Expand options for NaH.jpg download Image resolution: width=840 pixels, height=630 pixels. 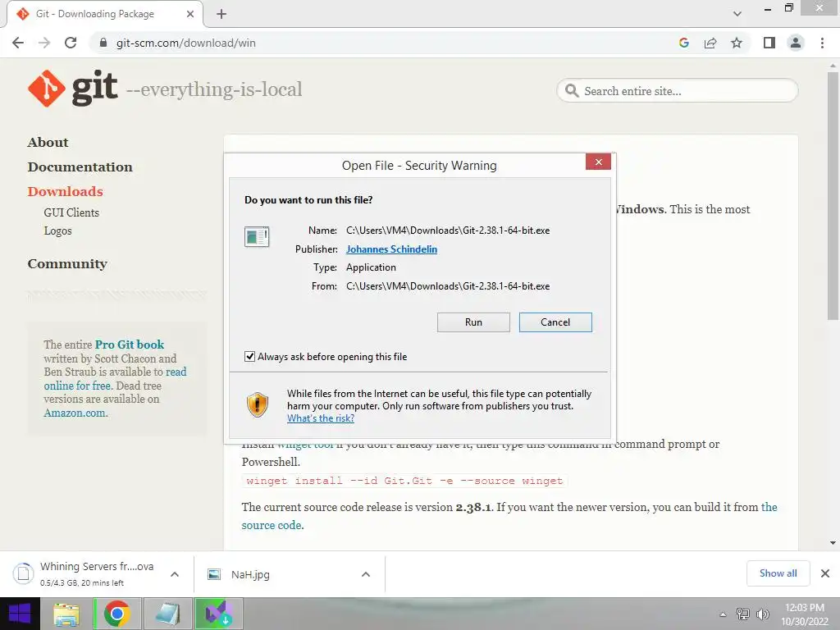pos(366,574)
